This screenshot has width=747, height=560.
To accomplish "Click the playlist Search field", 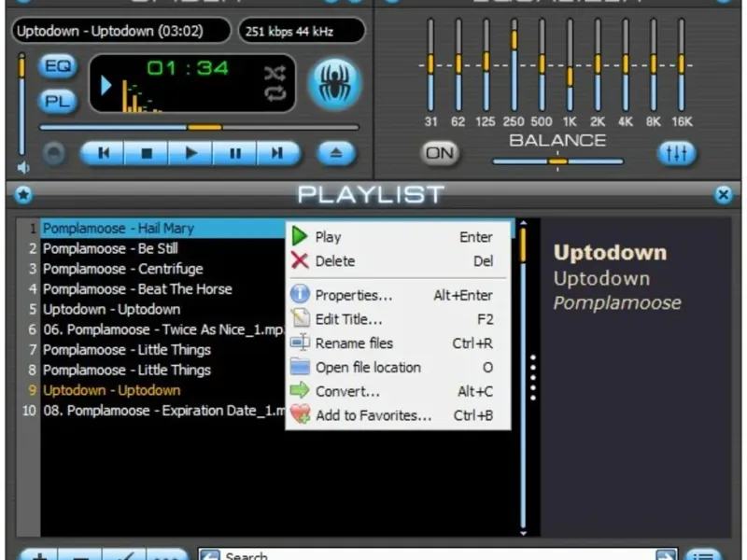I will pyautogui.click(x=437, y=555).
